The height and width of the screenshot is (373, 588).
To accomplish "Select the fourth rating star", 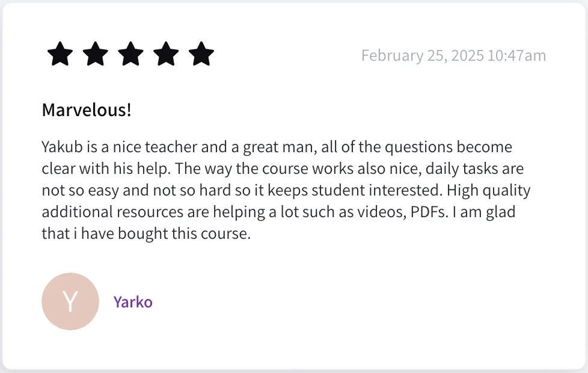I will point(166,54).
